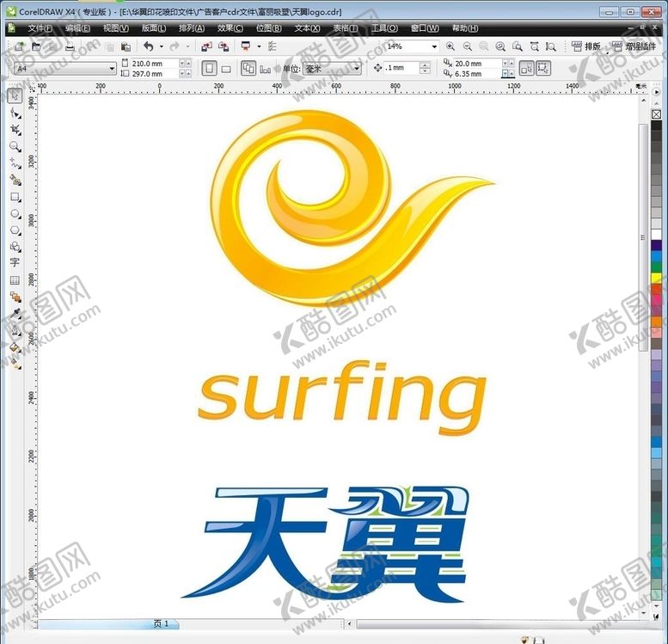Image resolution: width=668 pixels, height=644 pixels.
Task: Choose the Zoom magnifier tool
Action: coord(15,146)
